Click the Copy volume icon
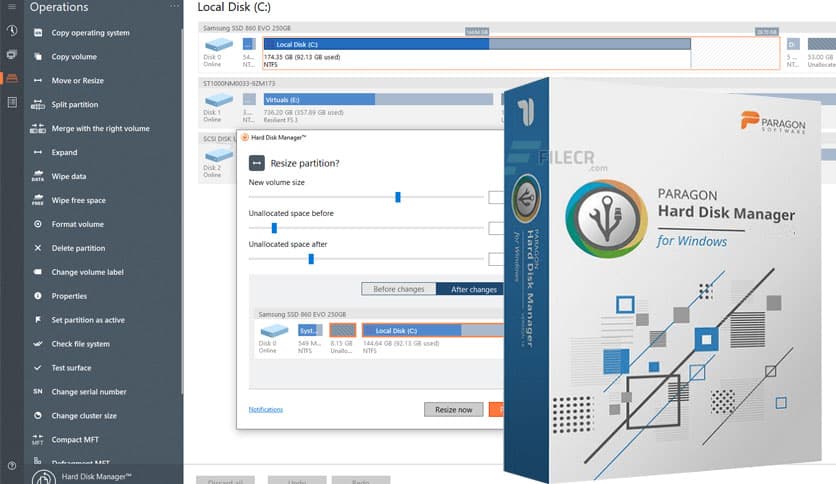Image resolution: width=836 pixels, height=484 pixels. (x=38, y=57)
